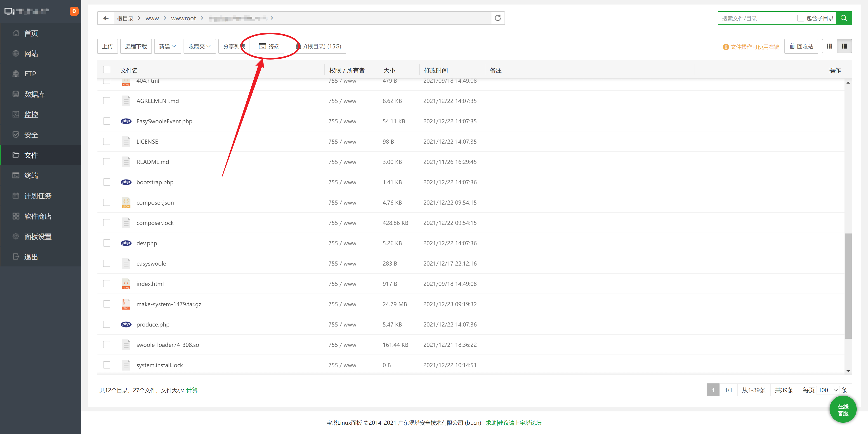Open the per-page 100 dropdown
868x434 pixels.
(828, 390)
